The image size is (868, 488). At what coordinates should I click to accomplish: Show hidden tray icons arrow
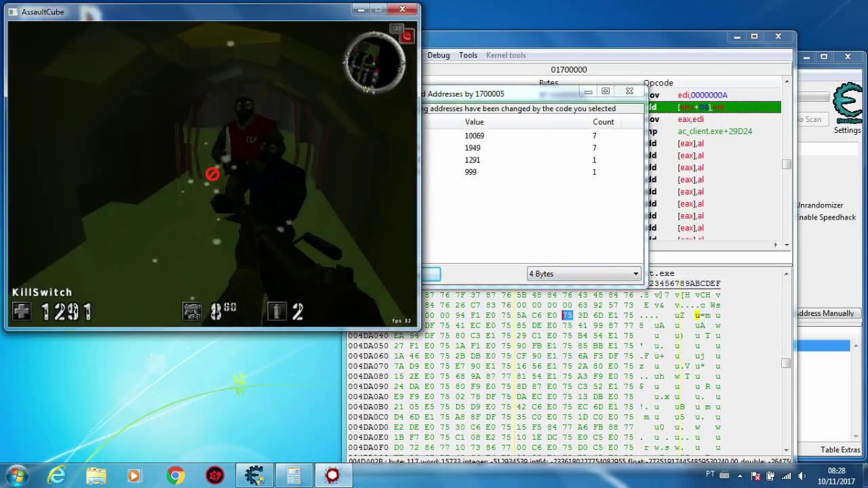pos(740,476)
